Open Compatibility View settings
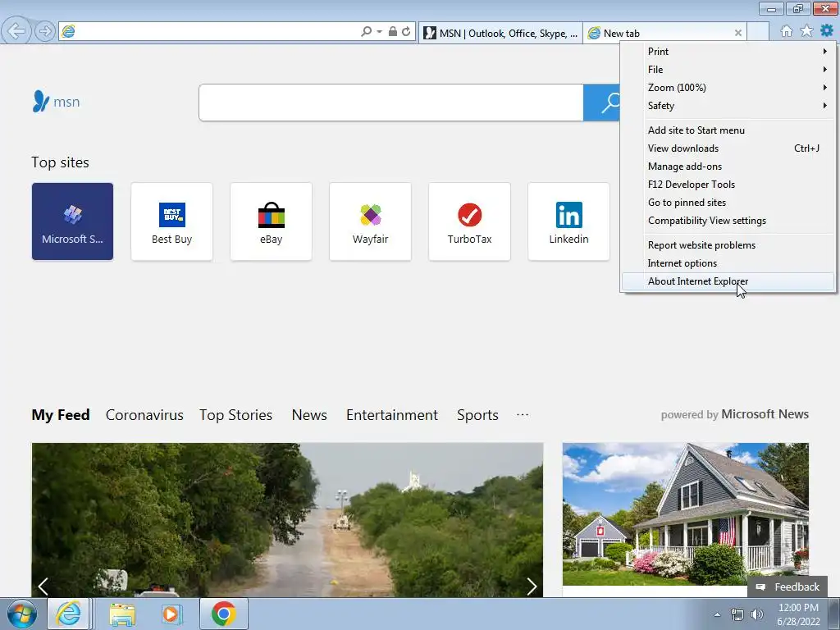 tap(728, 221)
